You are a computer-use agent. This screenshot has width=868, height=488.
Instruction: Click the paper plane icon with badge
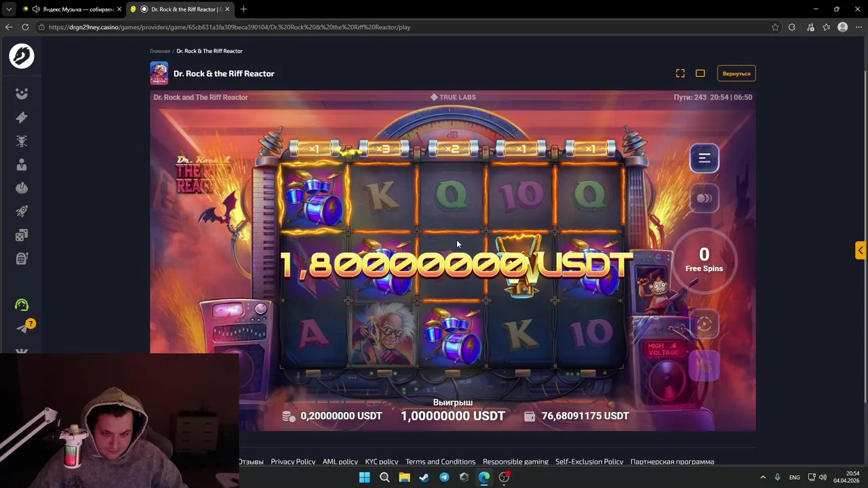[x=23, y=327]
